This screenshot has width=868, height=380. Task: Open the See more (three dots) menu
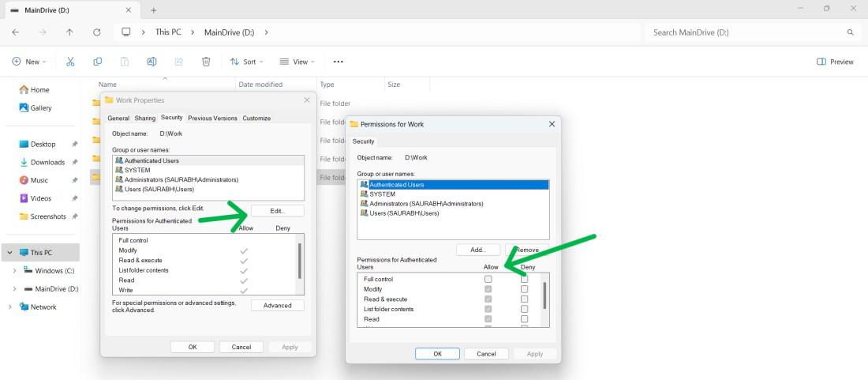[x=339, y=62]
